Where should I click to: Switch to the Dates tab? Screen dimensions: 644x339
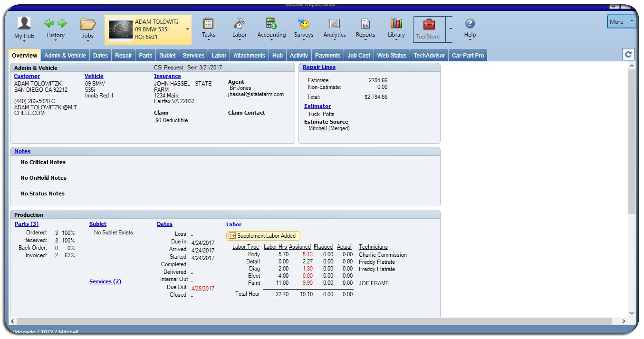tap(100, 56)
